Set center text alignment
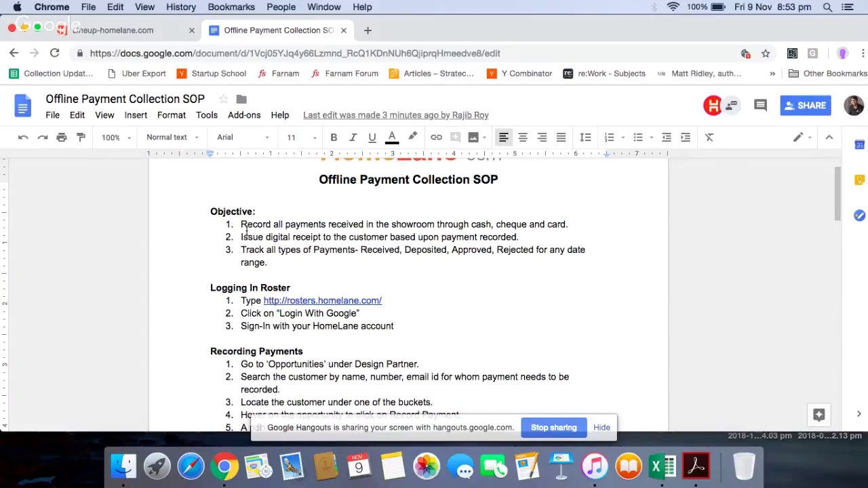 point(523,138)
